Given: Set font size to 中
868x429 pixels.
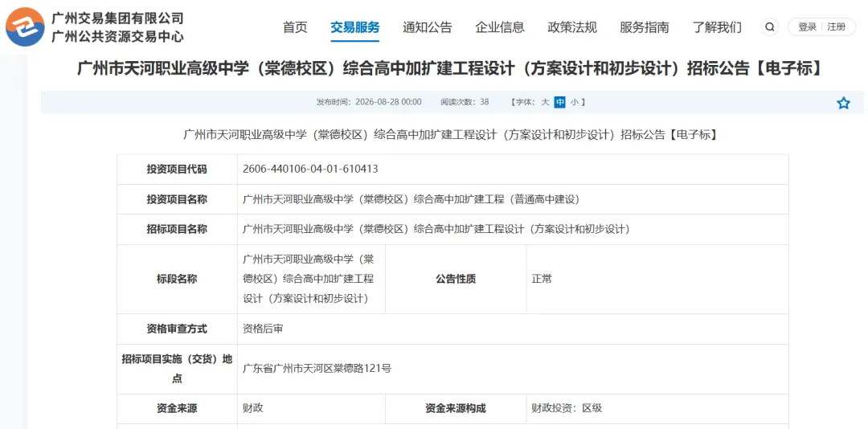Looking at the screenshot, I should [x=559, y=102].
